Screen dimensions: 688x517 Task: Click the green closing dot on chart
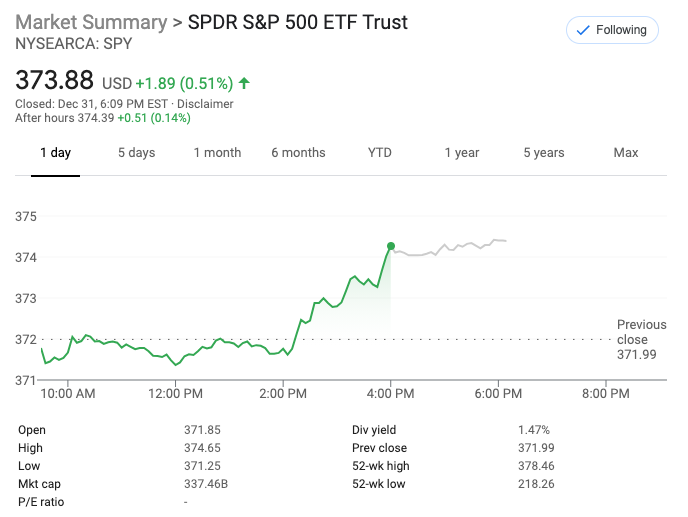[x=390, y=246]
